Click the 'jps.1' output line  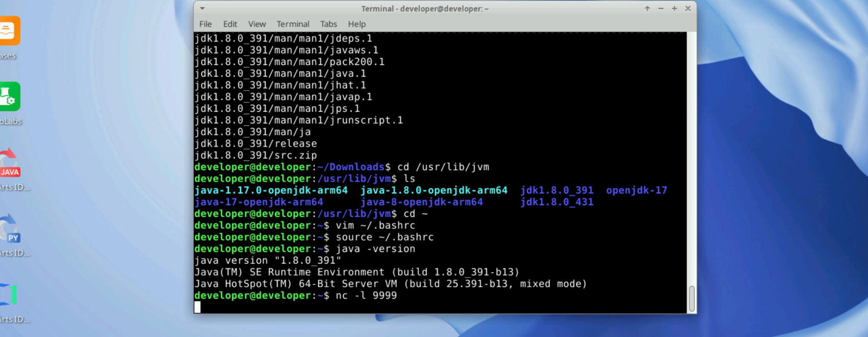(x=277, y=108)
